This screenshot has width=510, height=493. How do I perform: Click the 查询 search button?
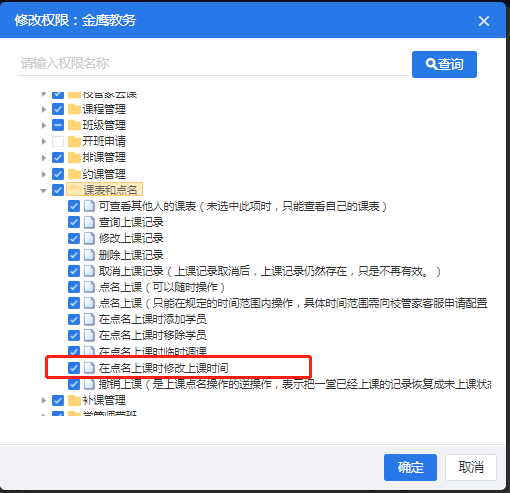[444, 64]
